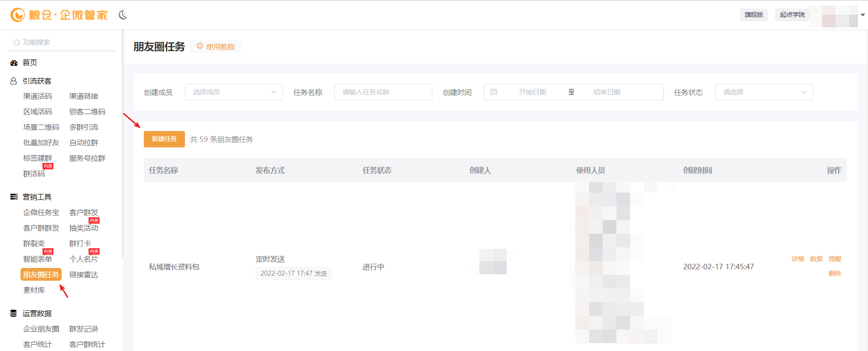Open 详情 for 私域增长资料包 task
Screen dimensions: 868x351
pos(798,259)
